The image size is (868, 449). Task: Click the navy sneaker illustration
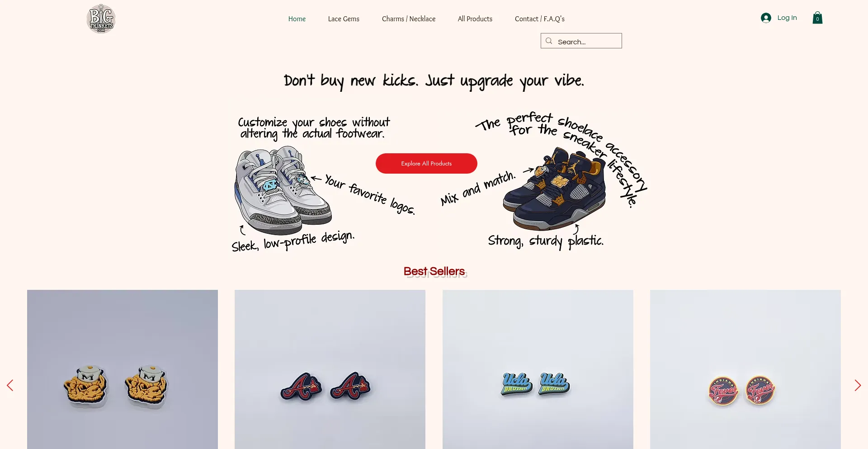555,189
